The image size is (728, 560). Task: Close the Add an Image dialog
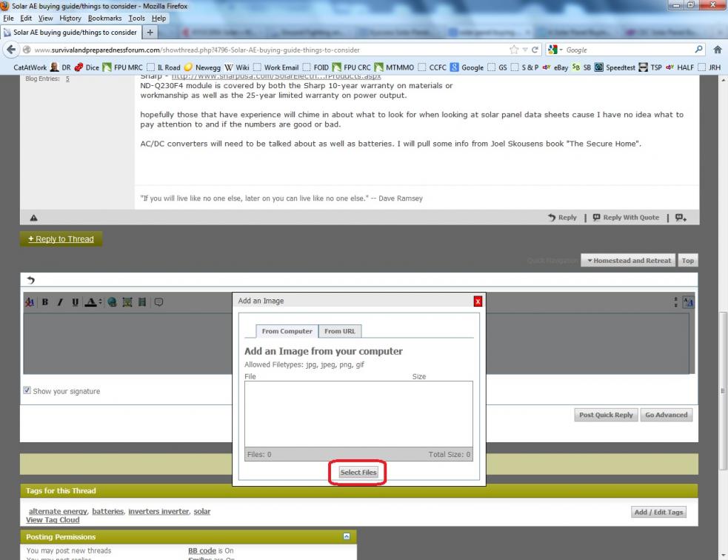coord(478,301)
